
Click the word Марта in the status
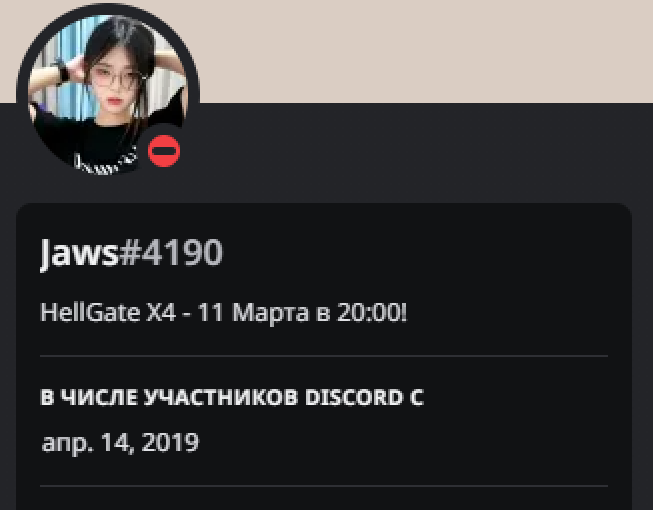270,313
